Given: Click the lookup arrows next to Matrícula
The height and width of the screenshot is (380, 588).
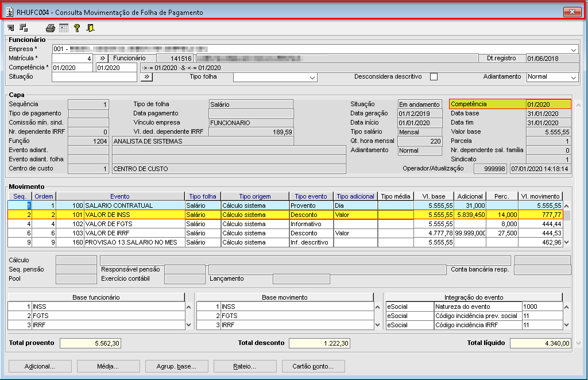Looking at the screenshot, I should pos(102,58).
